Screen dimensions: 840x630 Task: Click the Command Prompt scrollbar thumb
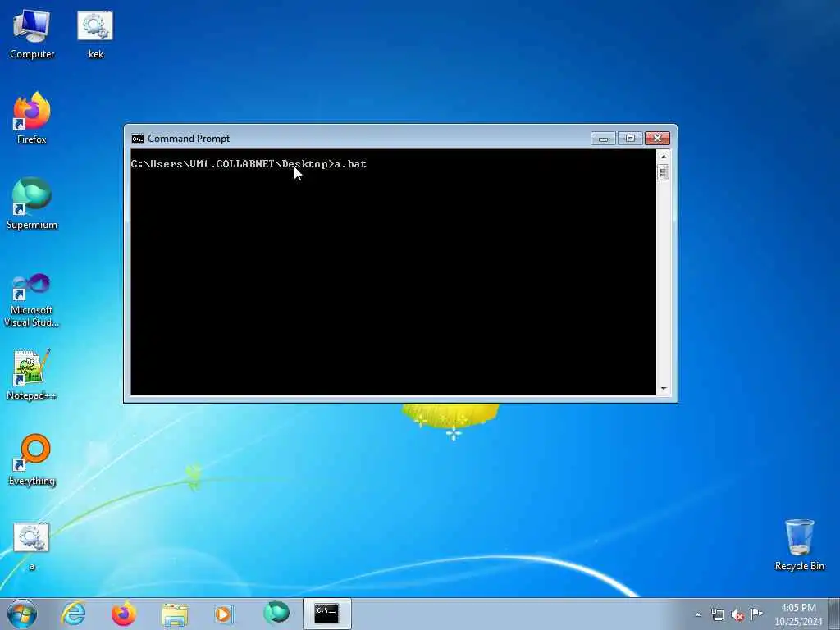(x=663, y=172)
